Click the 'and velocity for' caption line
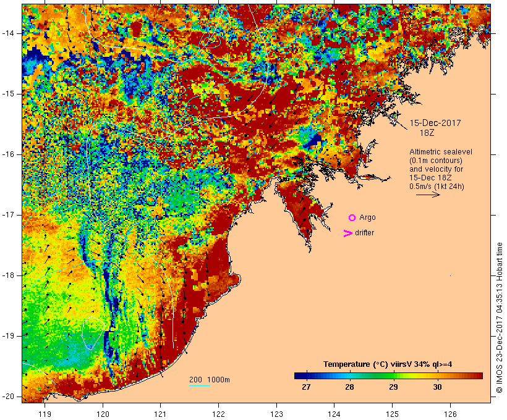This screenshot has width=507, height=420. (x=436, y=169)
